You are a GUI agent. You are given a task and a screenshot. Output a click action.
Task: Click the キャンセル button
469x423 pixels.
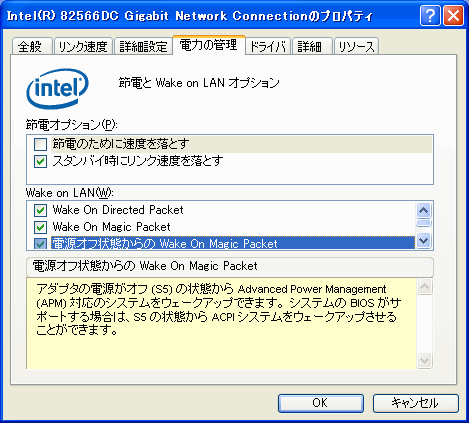415,403
